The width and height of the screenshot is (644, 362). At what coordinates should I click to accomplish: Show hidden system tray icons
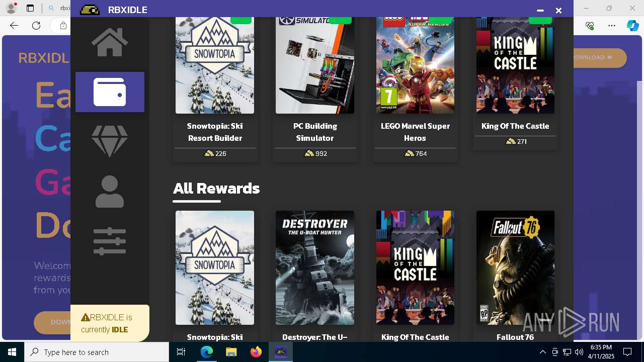[x=542, y=352]
